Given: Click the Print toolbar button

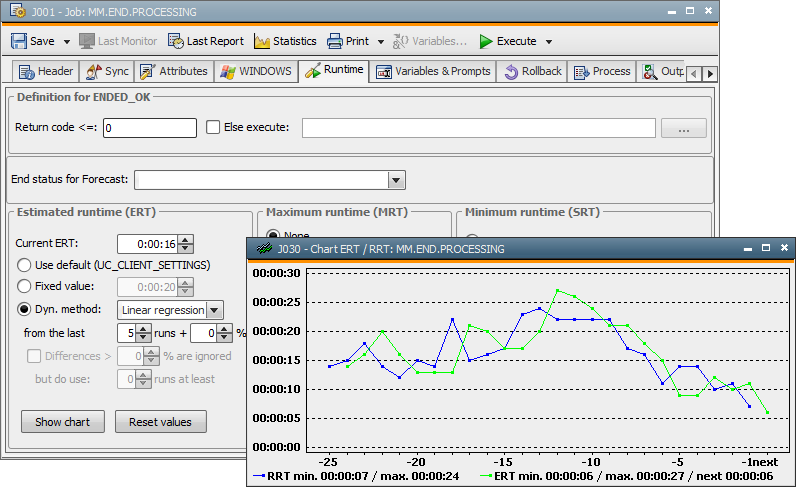Looking at the screenshot, I should 348,41.
